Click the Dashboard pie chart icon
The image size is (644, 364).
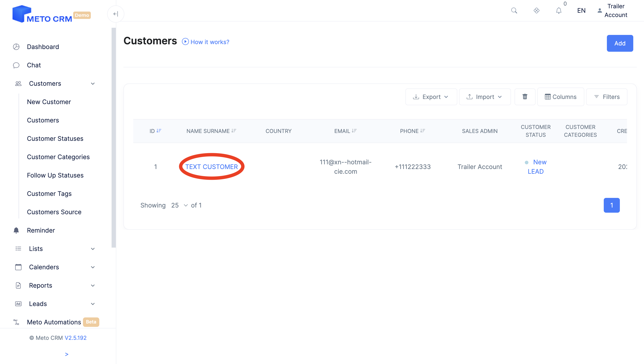point(16,47)
